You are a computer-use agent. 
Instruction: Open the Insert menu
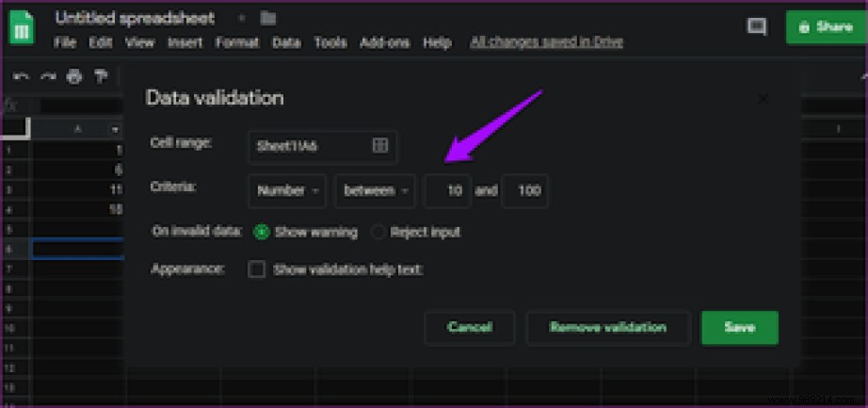click(x=185, y=42)
